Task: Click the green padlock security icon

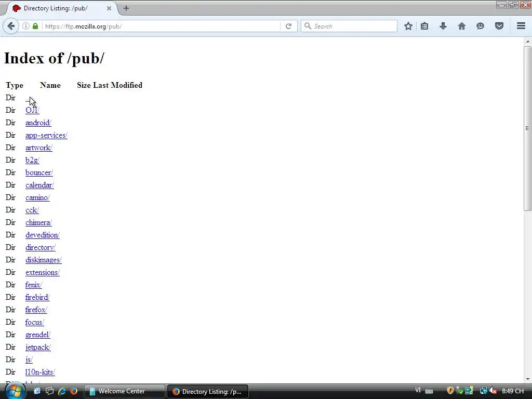Action: (x=35, y=26)
